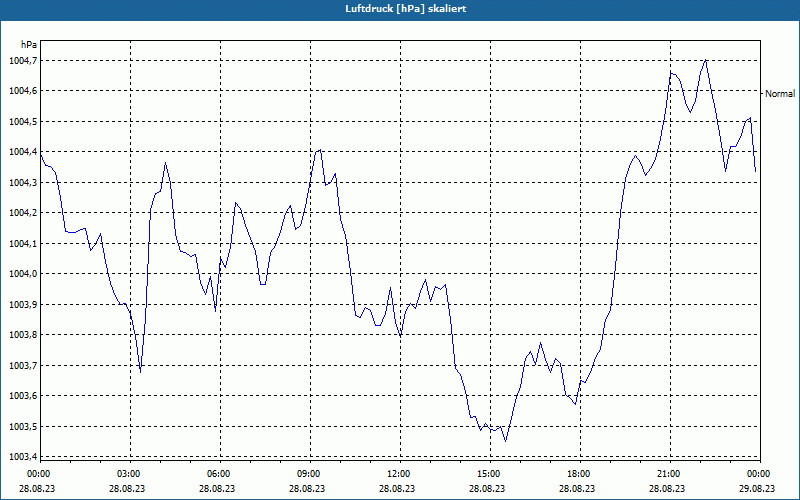Select the 1004,4 y-axis value
This screenshot has height=500, width=800.
(23, 152)
